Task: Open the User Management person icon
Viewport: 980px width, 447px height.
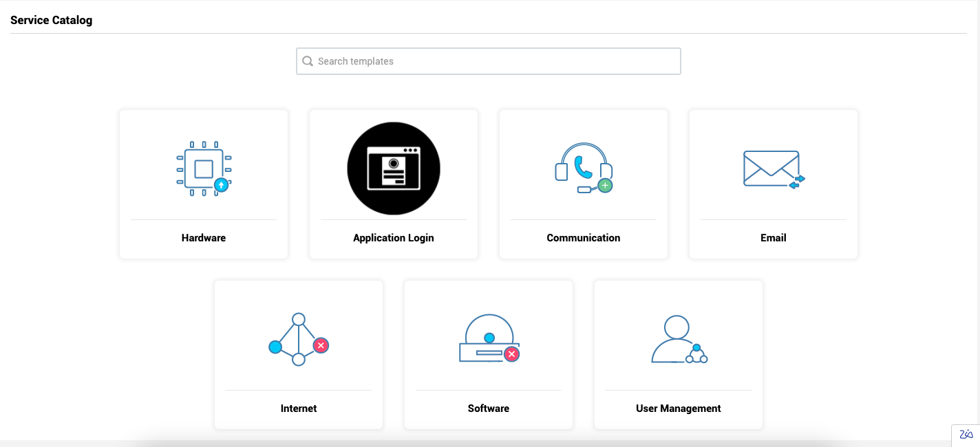Action: coord(678,338)
